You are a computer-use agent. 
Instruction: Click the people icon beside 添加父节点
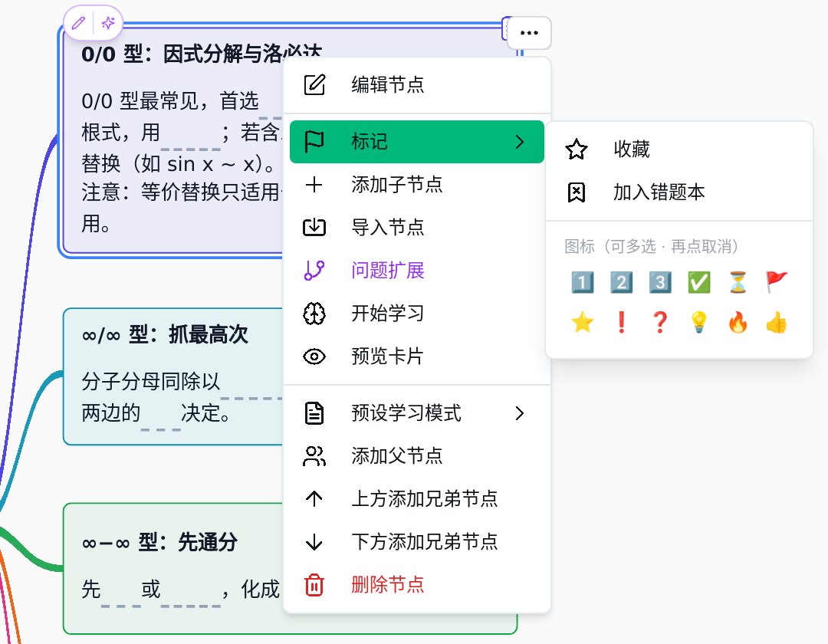coord(314,455)
